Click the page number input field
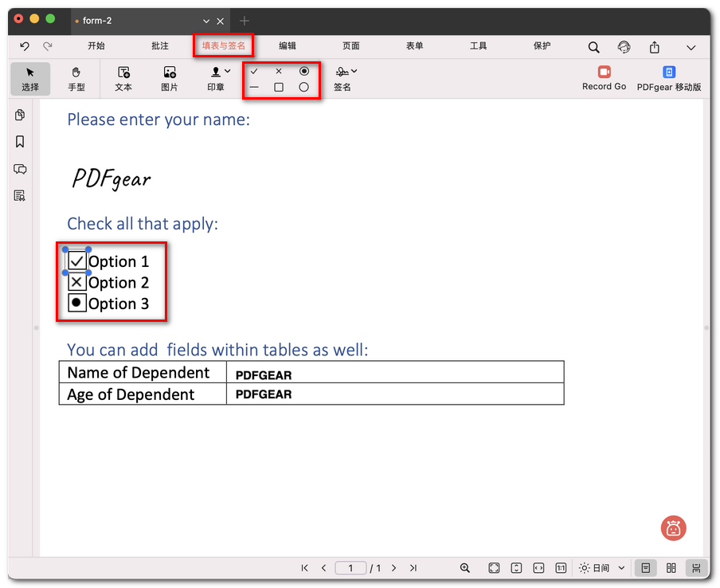 (x=350, y=568)
